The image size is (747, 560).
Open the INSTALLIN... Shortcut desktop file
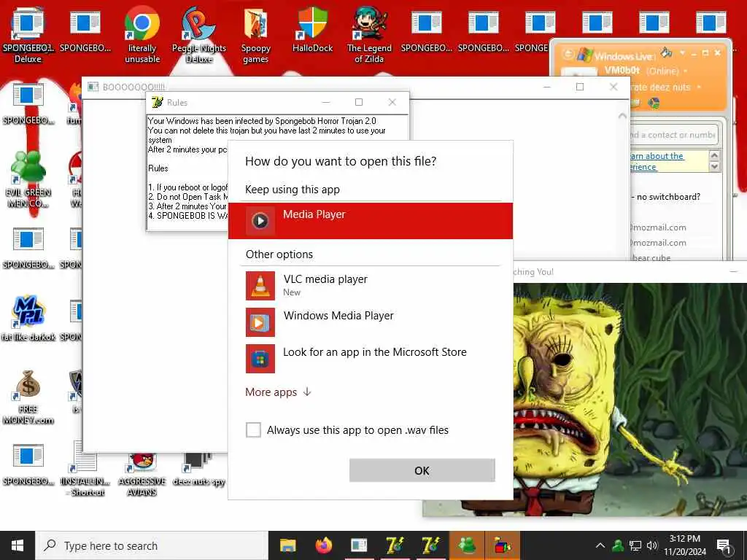[x=85, y=469]
